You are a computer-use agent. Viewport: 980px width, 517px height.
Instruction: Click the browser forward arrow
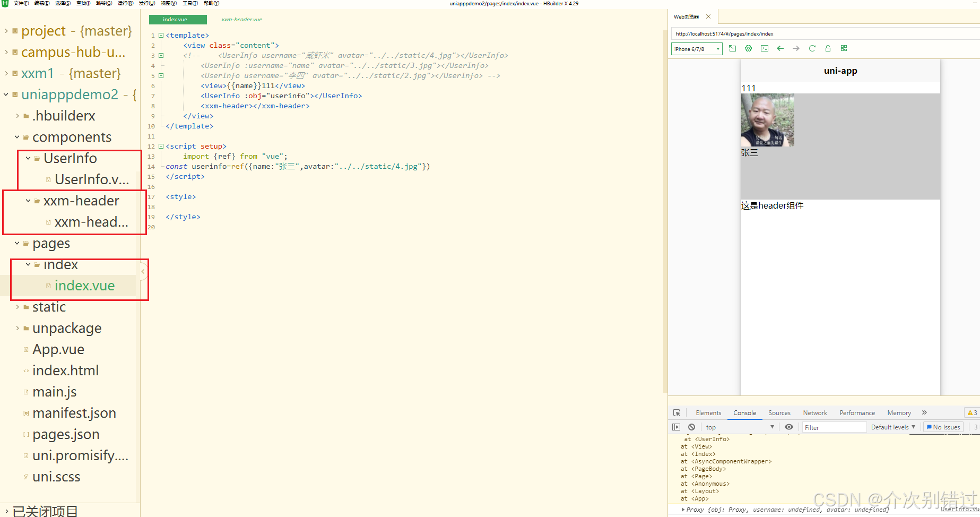tap(796, 48)
